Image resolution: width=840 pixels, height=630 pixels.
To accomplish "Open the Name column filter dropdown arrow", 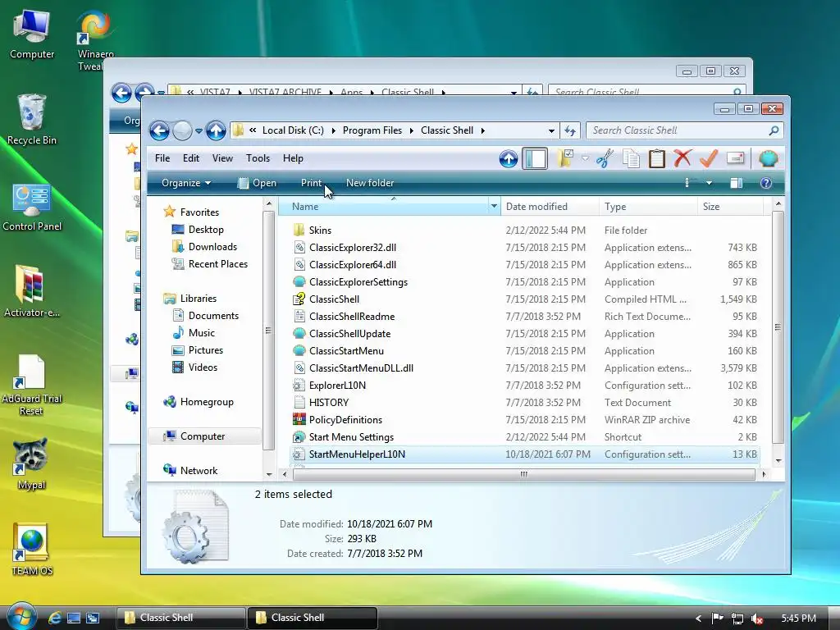I will click(494, 206).
